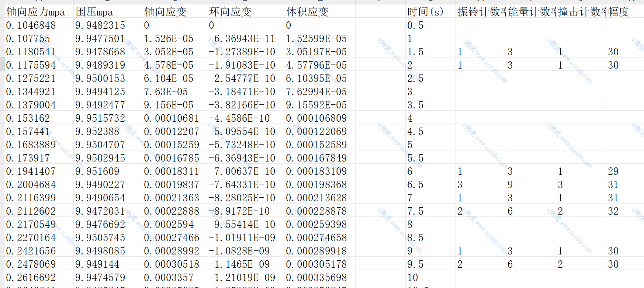Select cell 0.2270164
The height and width of the screenshot is (288, 644).
tap(39, 237)
